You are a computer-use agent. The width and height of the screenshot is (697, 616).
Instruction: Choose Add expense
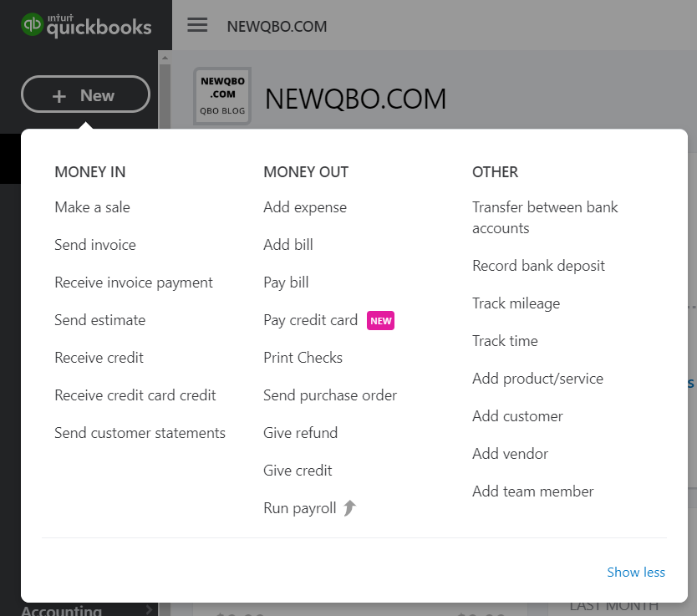(x=305, y=207)
